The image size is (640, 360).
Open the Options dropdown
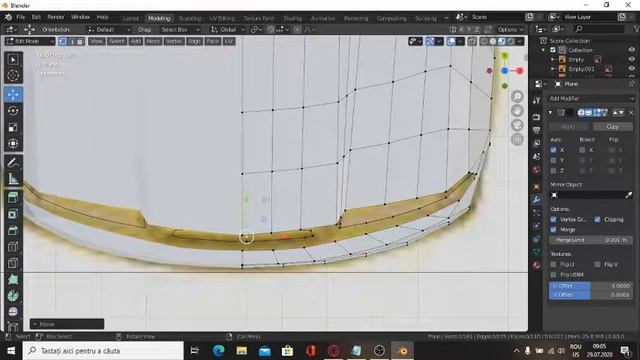click(510, 29)
